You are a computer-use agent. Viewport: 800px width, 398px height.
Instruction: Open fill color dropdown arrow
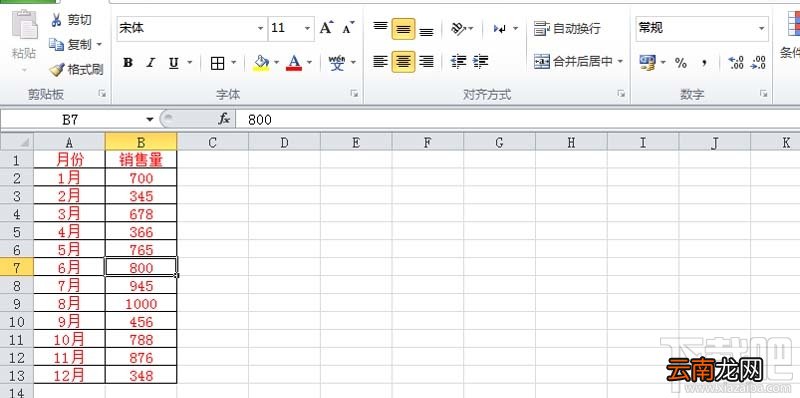point(277,63)
